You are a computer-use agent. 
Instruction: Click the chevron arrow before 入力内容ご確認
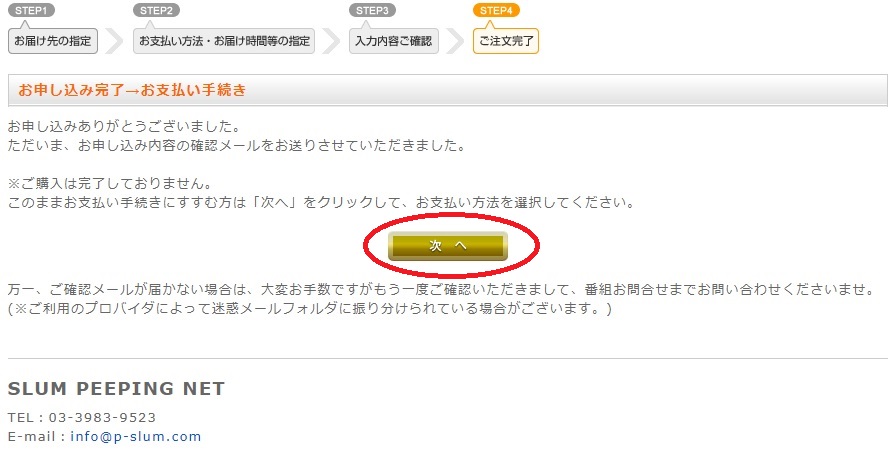[x=331, y=41]
